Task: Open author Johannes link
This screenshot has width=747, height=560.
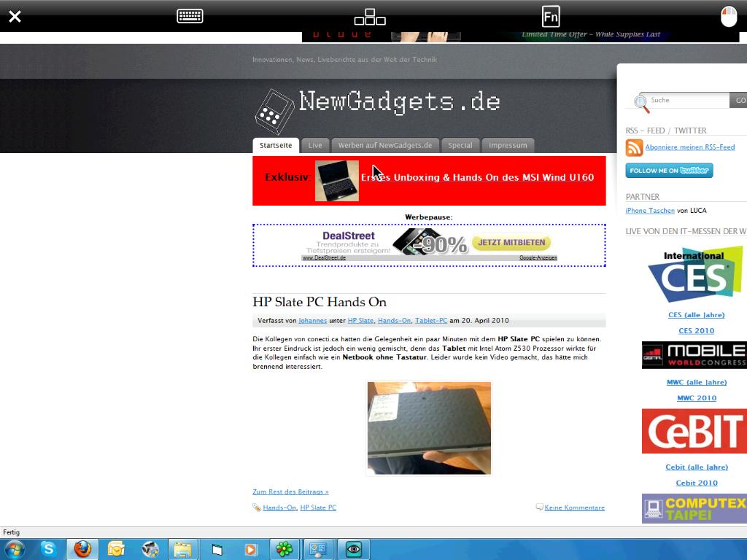Action: pyautogui.click(x=312, y=321)
